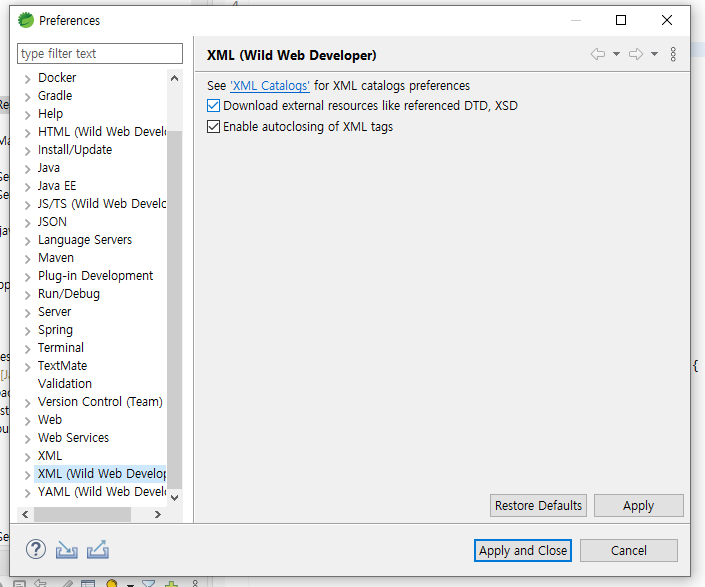Click the tree scroll down arrow
Screen dimensions: 705x587
pyautogui.click(x=175, y=498)
